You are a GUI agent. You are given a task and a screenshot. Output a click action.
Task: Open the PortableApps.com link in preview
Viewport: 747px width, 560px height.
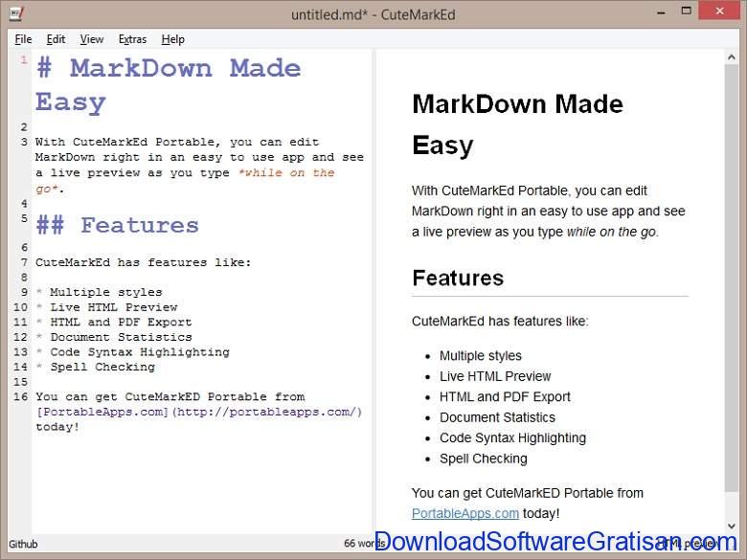click(465, 513)
